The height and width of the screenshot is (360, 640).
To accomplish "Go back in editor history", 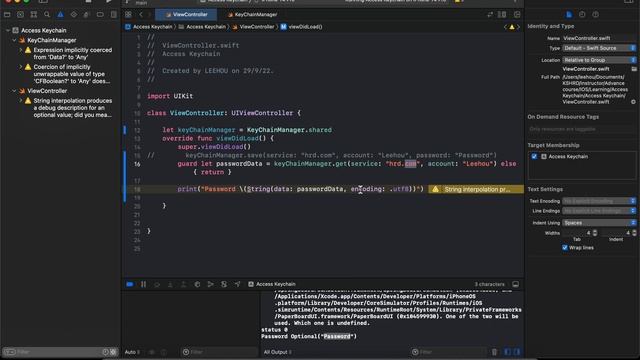I will (x=141, y=15).
